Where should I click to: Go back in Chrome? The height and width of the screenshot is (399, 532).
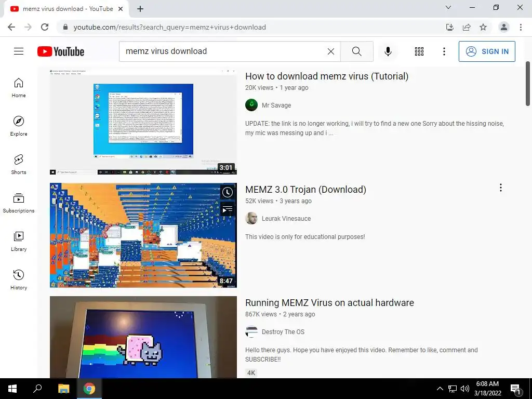pos(11,27)
